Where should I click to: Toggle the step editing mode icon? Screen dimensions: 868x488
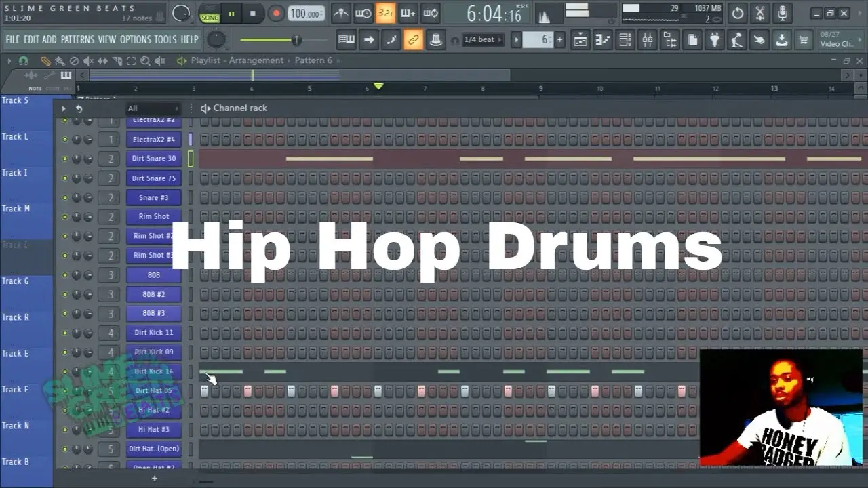pos(391,40)
